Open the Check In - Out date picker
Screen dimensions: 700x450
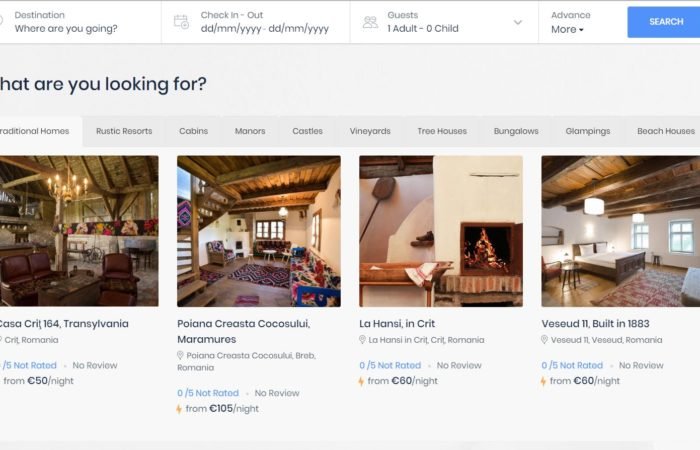point(264,29)
